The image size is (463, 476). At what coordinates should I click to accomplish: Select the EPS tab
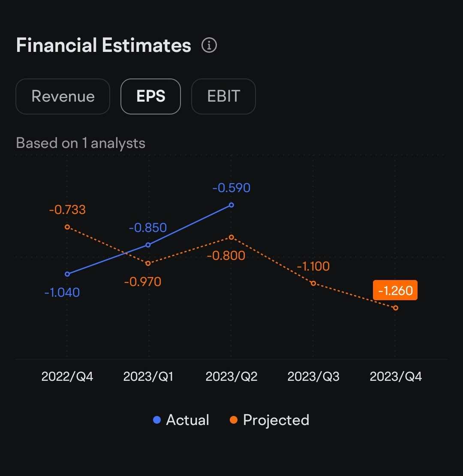[150, 96]
